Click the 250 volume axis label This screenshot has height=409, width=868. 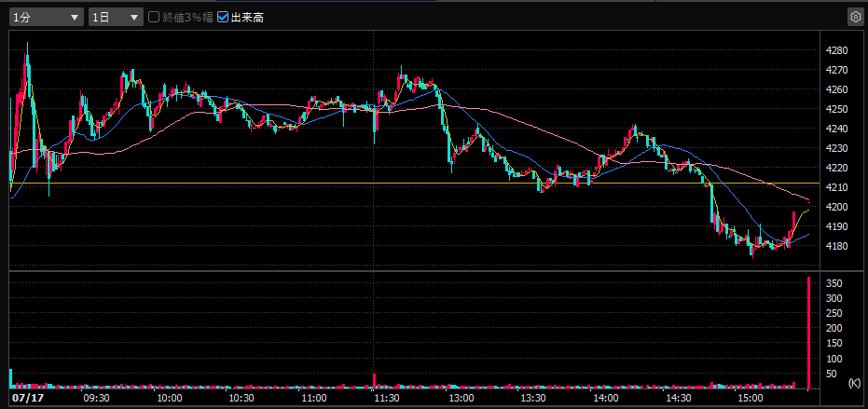834,313
